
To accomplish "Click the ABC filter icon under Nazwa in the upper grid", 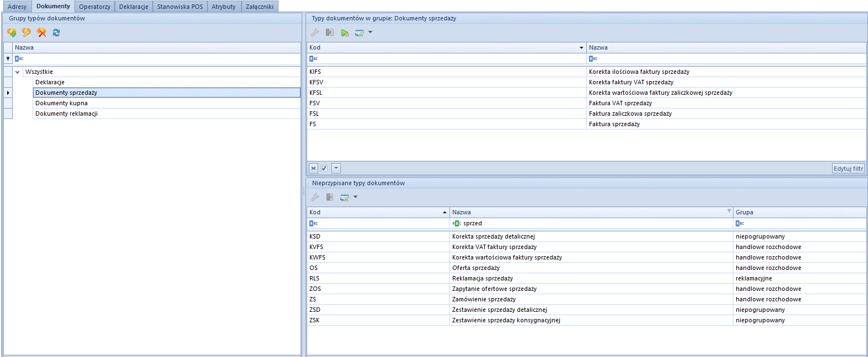I will coord(593,58).
